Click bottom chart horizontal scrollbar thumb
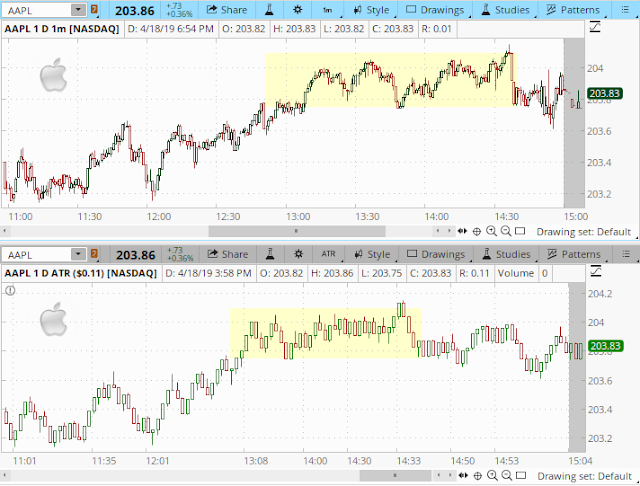Screen dimensions: 640x486 click(x=395, y=475)
